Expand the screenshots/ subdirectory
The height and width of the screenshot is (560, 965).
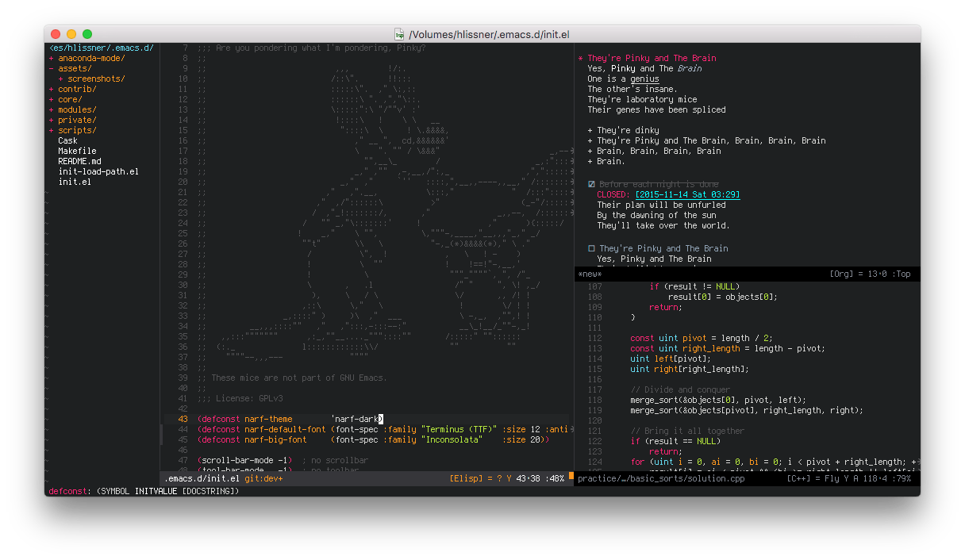61,79
